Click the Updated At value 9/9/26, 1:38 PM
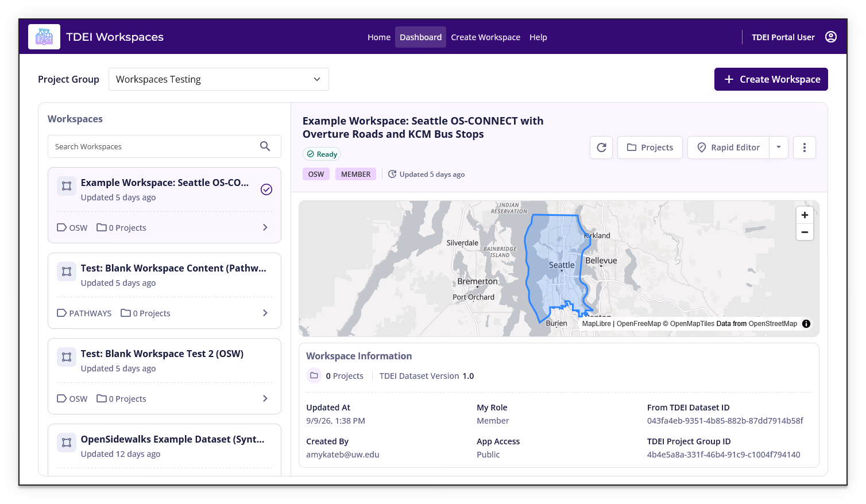866x504 pixels. click(x=335, y=421)
